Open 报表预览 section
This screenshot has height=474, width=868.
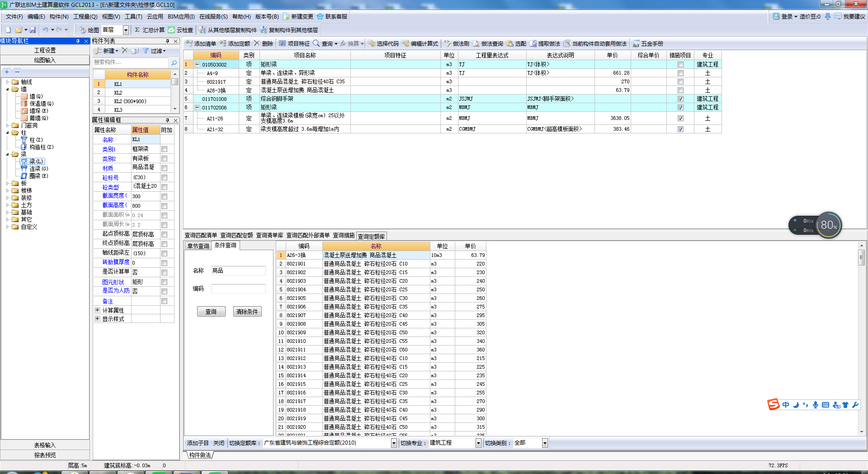click(45, 455)
